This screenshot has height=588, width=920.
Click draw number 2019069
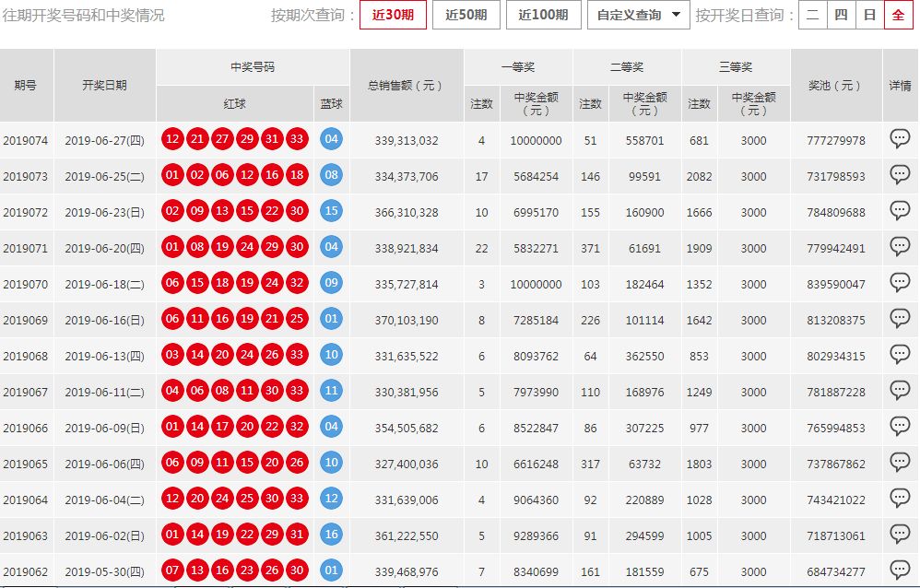pyautogui.click(x=25, y=321)
